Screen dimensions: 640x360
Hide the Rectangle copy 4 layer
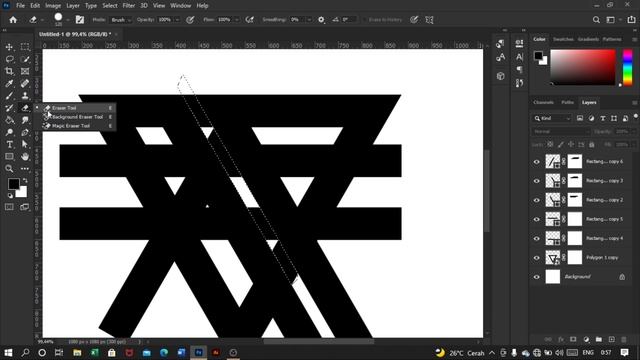(537, 239)
